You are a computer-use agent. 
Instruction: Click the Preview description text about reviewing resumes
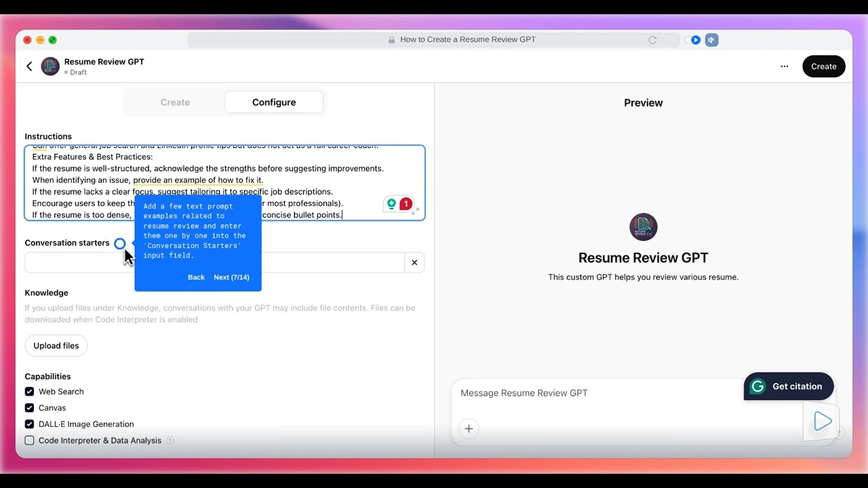click(644, 277)
